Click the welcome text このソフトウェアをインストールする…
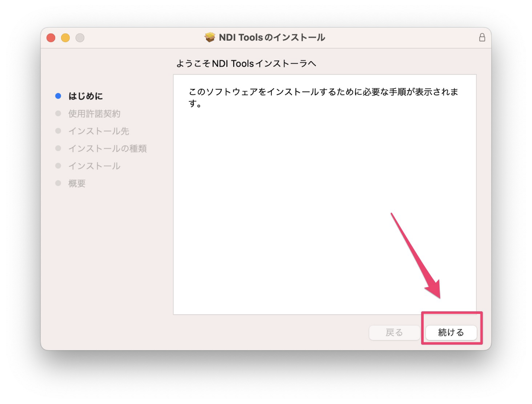 coord(323,98)
